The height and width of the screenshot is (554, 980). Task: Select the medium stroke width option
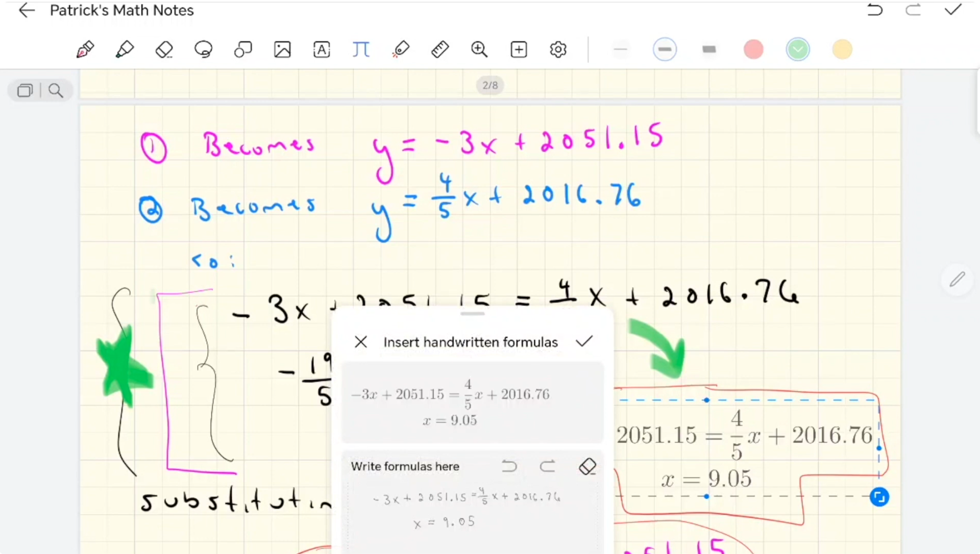pyautogui.click(x=665, y=49)
